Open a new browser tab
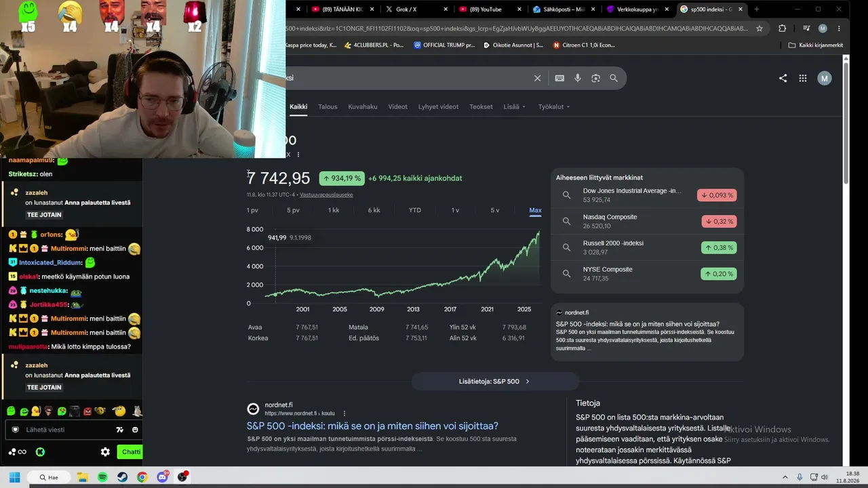 coord(757,9)
